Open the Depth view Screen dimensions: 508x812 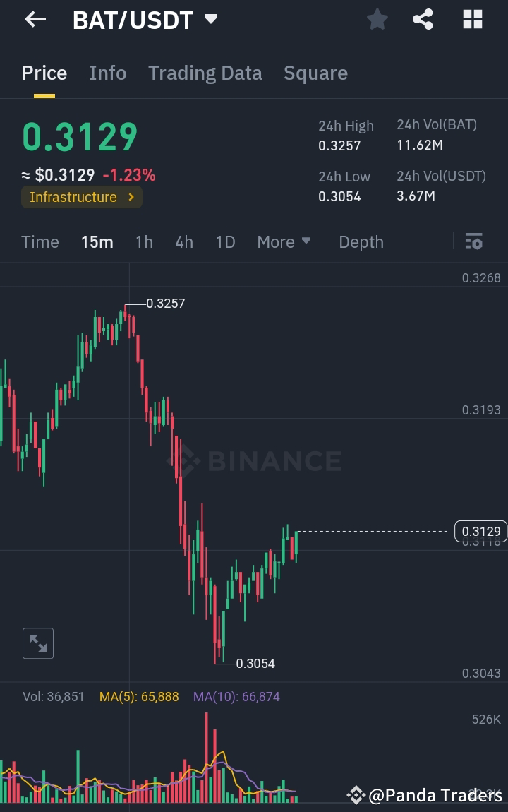point(361,241)
